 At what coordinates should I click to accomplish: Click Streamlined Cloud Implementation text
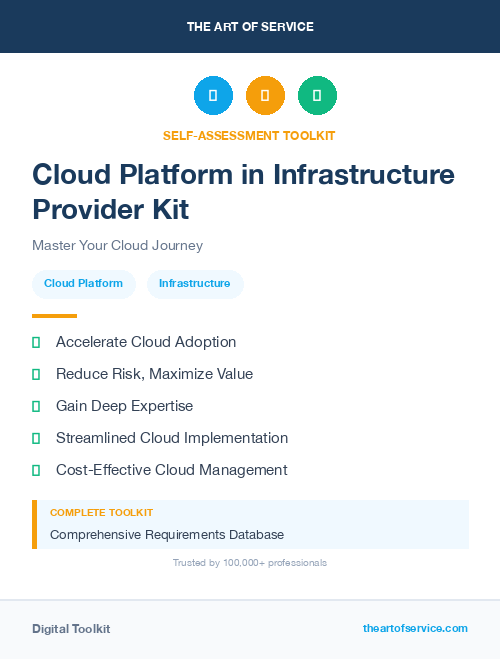click(x=172, y=438)
